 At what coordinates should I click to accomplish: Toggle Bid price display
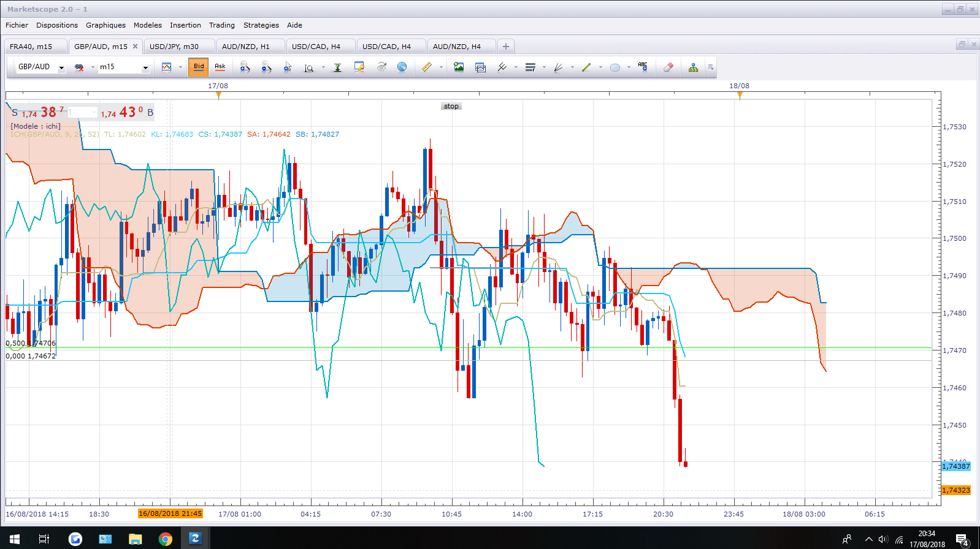199,67
